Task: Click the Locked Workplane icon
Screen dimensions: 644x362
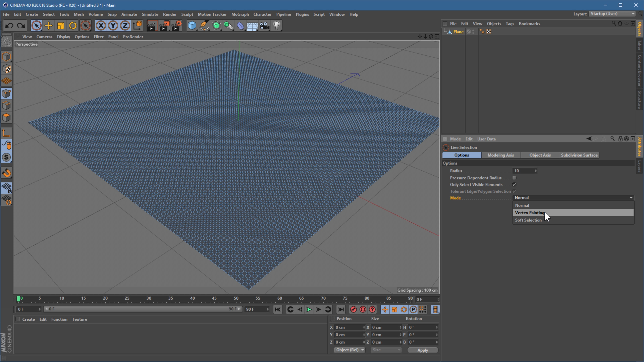Action: pos(7,188)
